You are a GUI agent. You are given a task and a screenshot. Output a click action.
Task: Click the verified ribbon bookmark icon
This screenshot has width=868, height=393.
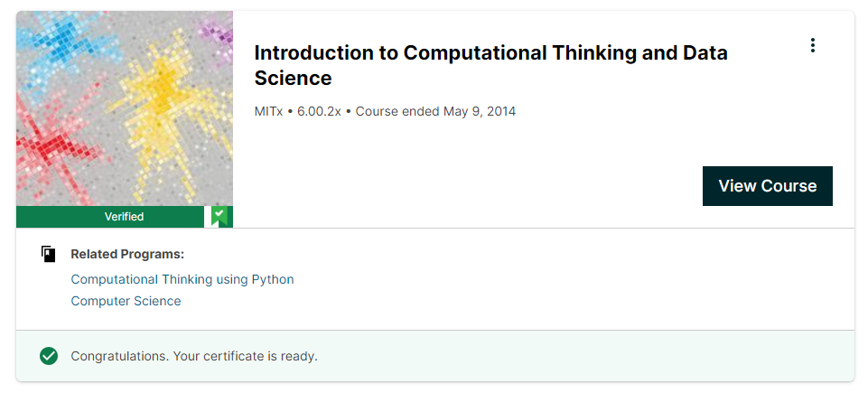(218, 216)
